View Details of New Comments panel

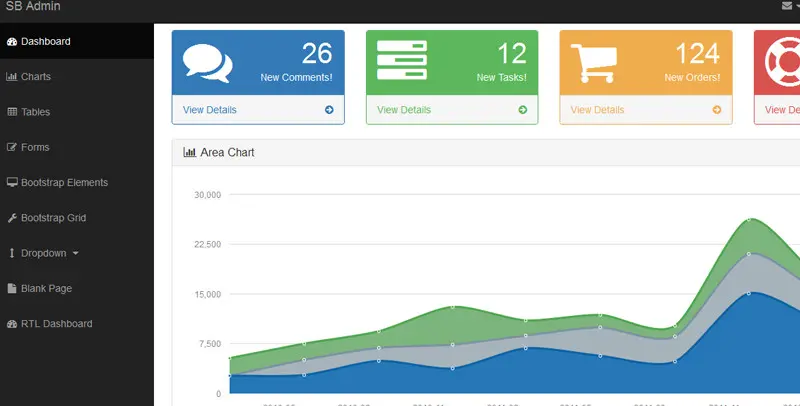[210, 110]
